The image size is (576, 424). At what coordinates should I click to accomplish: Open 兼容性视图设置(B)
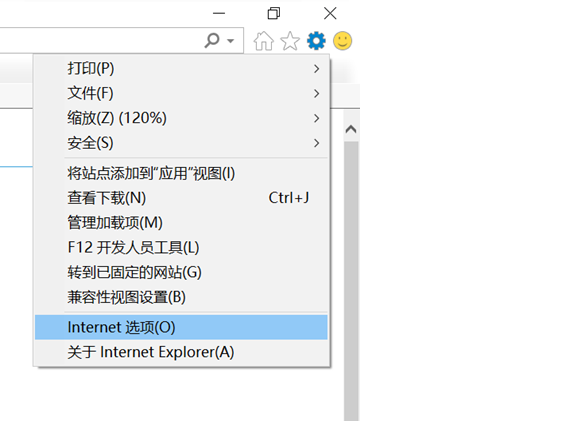(x=181, y=297)
